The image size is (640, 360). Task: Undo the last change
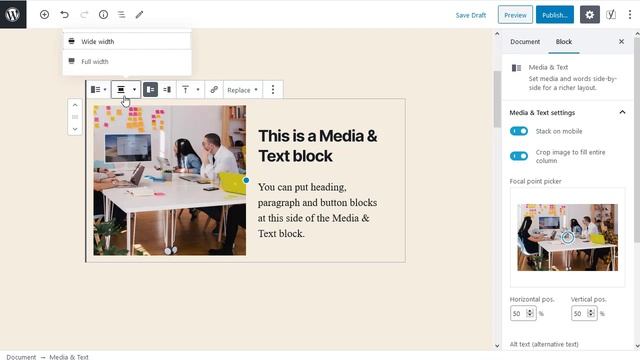(64, 15)
